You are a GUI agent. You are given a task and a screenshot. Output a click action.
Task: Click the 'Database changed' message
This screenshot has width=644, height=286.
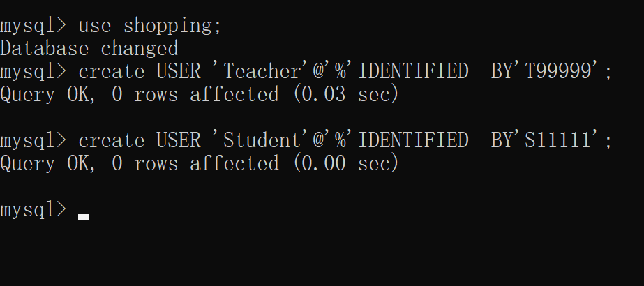[89, 49]
